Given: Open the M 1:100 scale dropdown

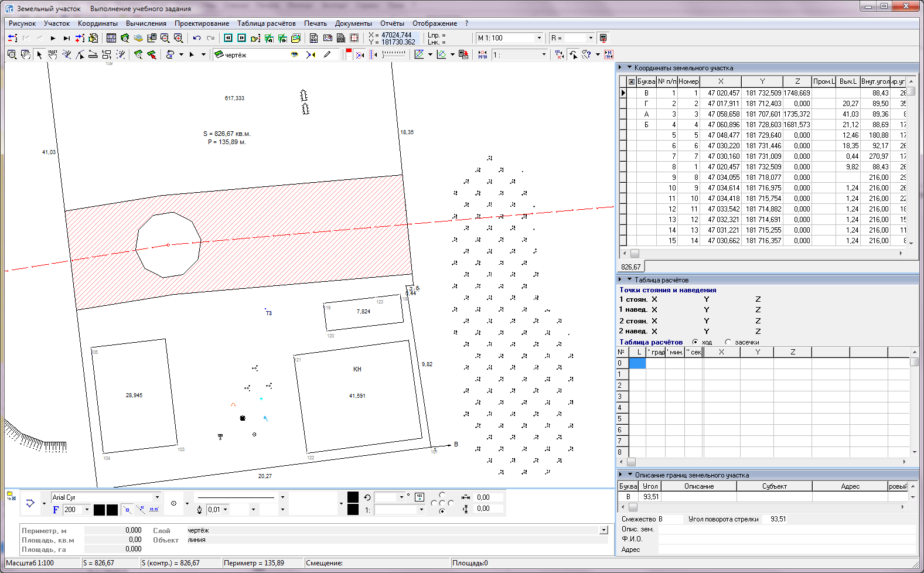Looking at the screenshot, I should (x=539, y=38).
